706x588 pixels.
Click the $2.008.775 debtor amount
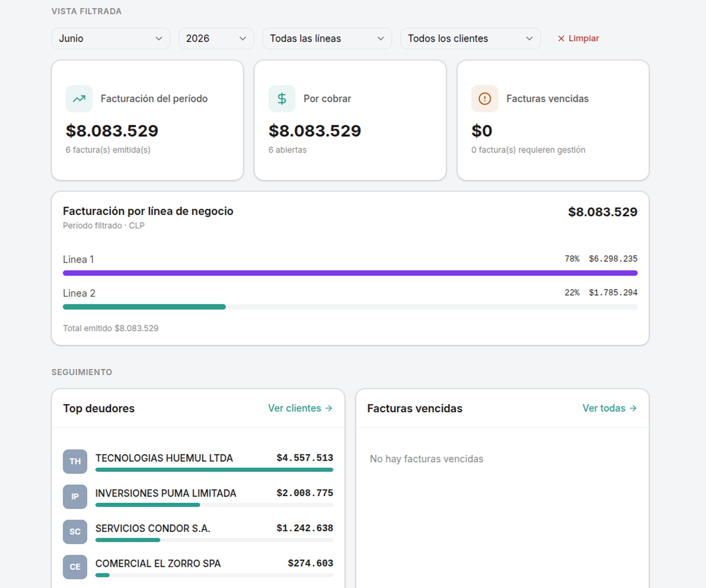tap(305, 493)
